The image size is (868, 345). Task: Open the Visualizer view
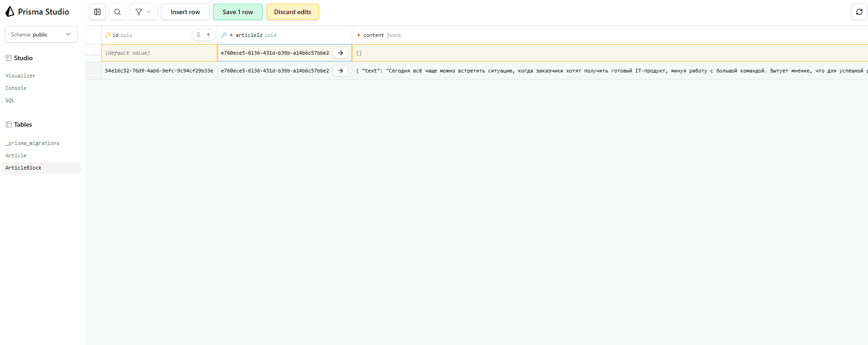pyautogui.click(x=20, y=76)
